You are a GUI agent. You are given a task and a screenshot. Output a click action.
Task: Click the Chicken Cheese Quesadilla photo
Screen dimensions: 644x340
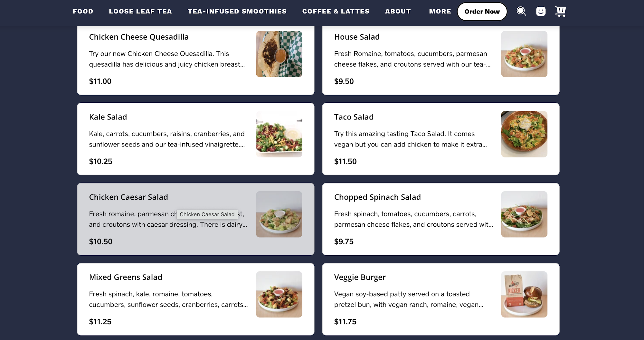tap(279, 54)
